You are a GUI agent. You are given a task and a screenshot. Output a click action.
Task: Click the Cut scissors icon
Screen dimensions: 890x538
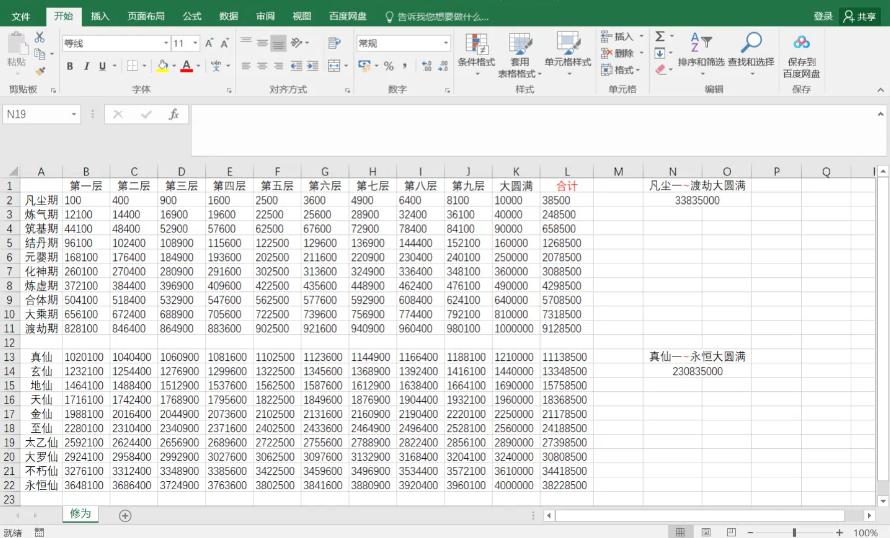point(40,38)
